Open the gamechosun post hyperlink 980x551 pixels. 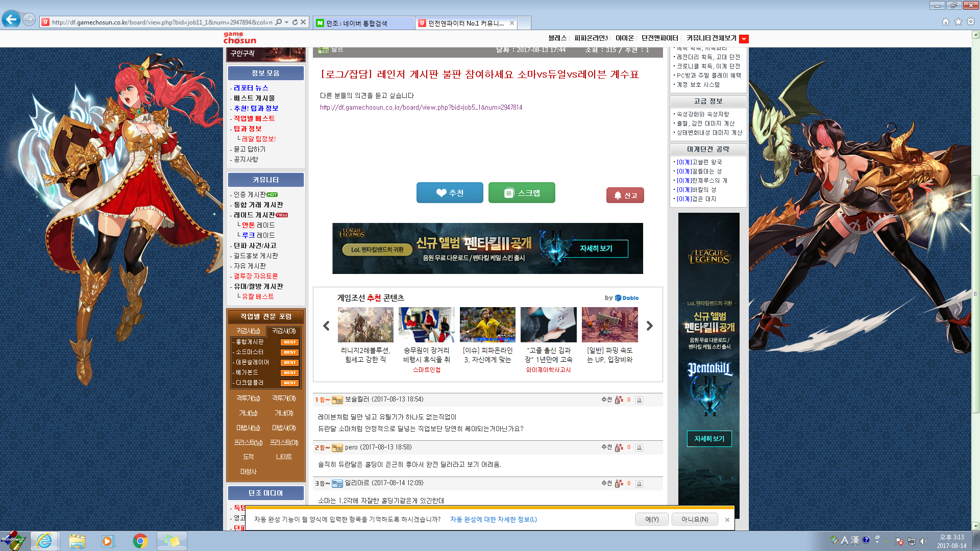421,108
